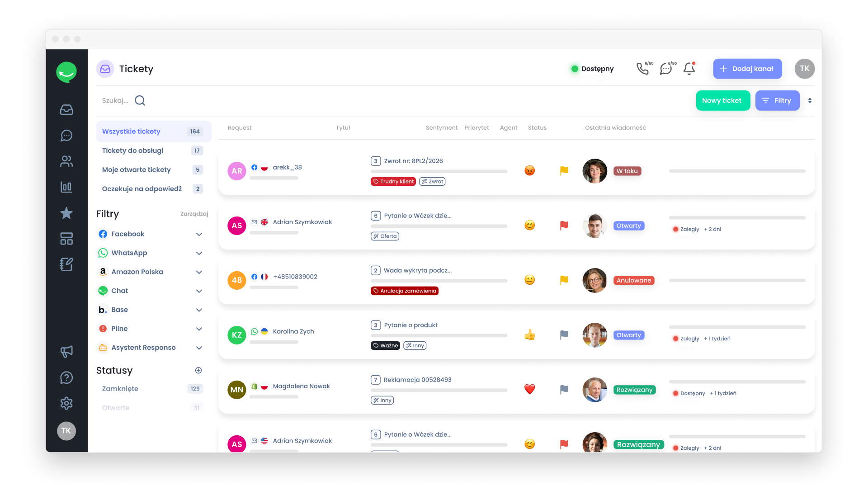The width and height of the screenshot is (868, 490).
Task: Open settings gear in sidebar
Action: point(66,403)
